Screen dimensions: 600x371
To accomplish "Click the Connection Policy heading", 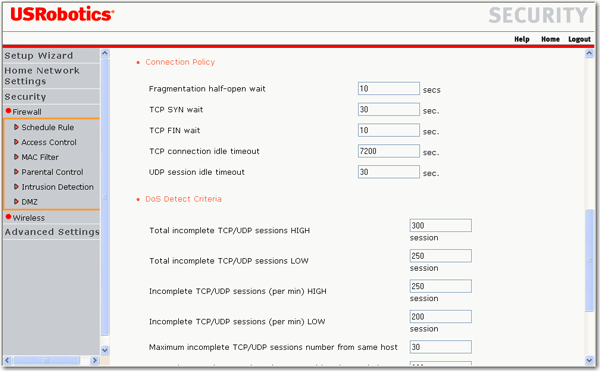I will [x=180, y=62].
